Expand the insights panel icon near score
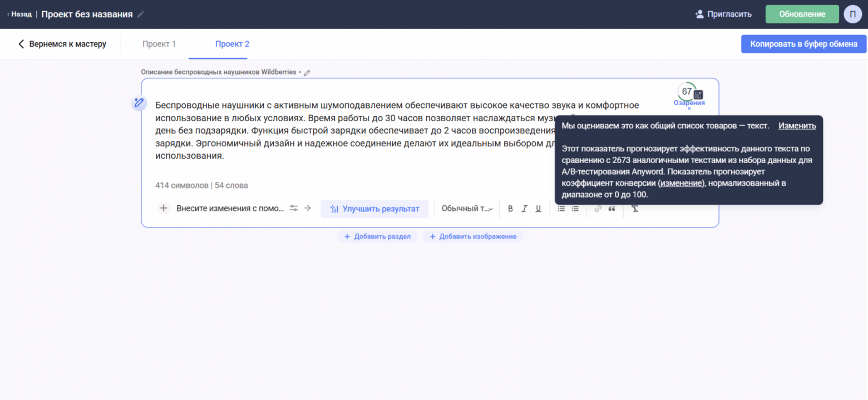 click(699, 95)
